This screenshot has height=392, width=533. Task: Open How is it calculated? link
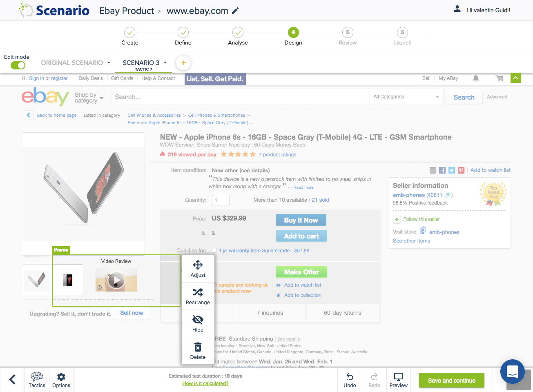click(x=205, y=383)
